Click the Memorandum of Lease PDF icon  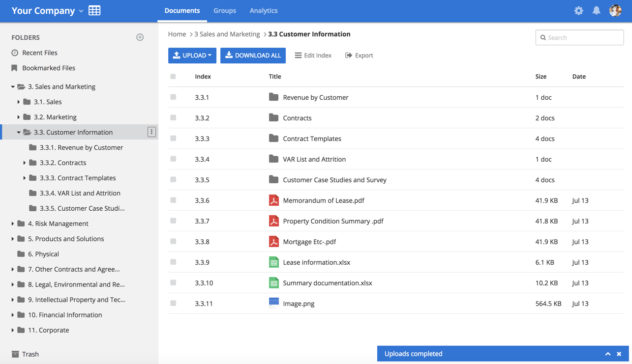tap(274, 200)
